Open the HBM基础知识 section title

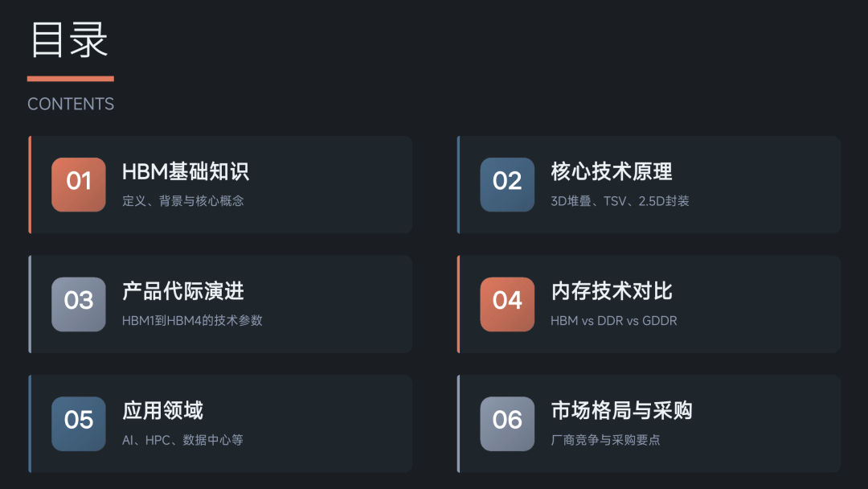tap(186, 171)
